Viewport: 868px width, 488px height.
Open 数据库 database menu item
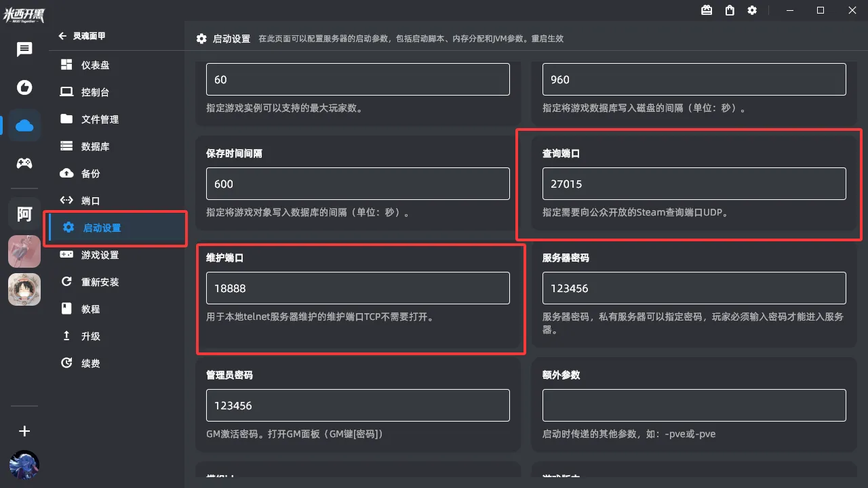(x=117, y=146)
